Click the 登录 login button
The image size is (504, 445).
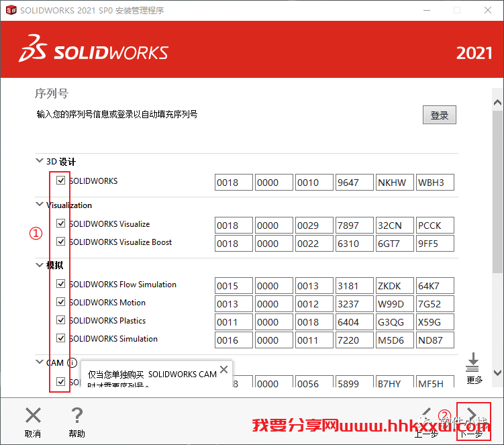pos(439,115)
